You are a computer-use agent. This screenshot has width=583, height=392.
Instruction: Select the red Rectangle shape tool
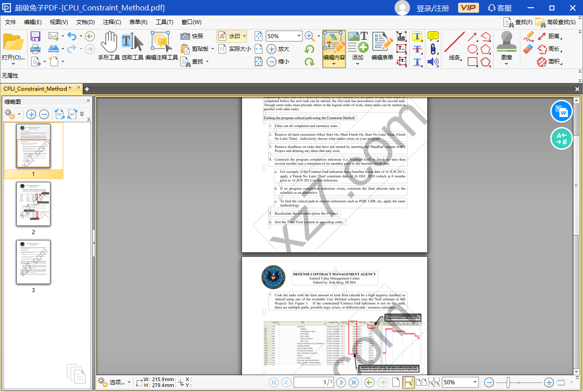(x=473, y=61)
